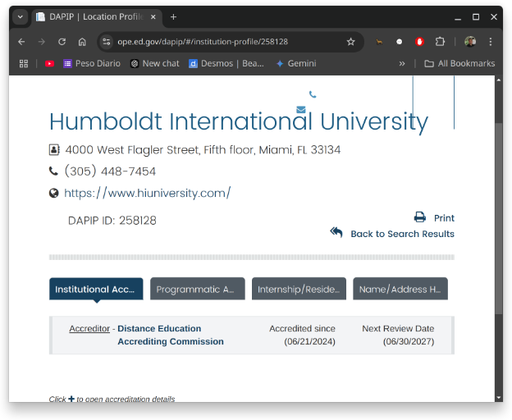Click the address bar URL field
The height and width of the screenshot is (420, 512).
pyautogui.click(x=203, y=42)
